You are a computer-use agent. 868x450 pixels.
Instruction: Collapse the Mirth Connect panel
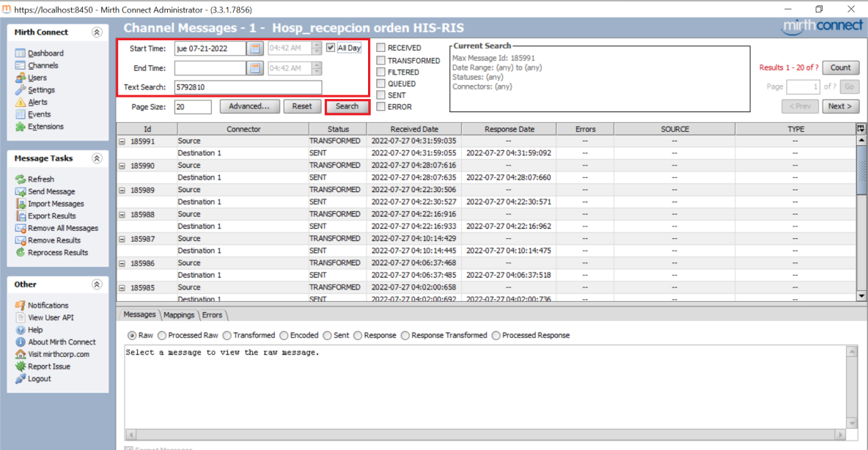pos(97,32)
